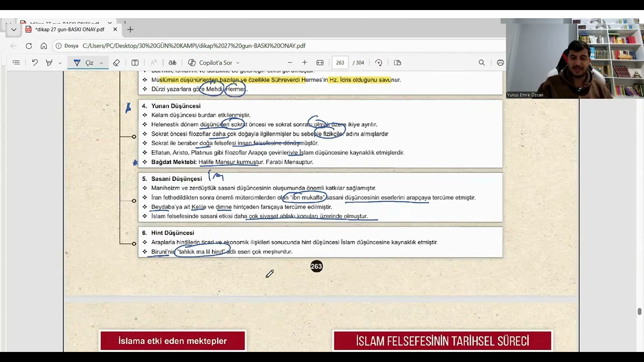Click the heading 5. Sasani Düşüncesi
Viewport: 644px width, 362px height.
(x=172, y=179)
